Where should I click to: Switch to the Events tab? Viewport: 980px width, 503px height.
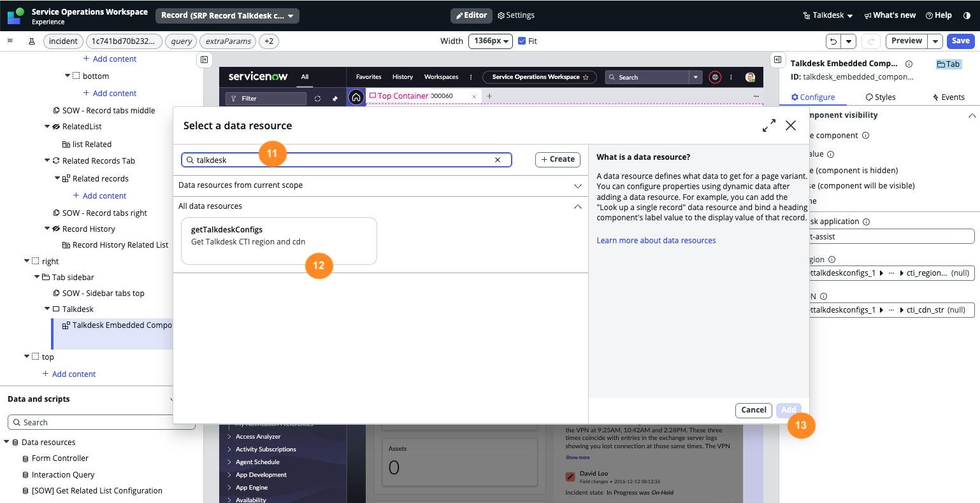948,97
